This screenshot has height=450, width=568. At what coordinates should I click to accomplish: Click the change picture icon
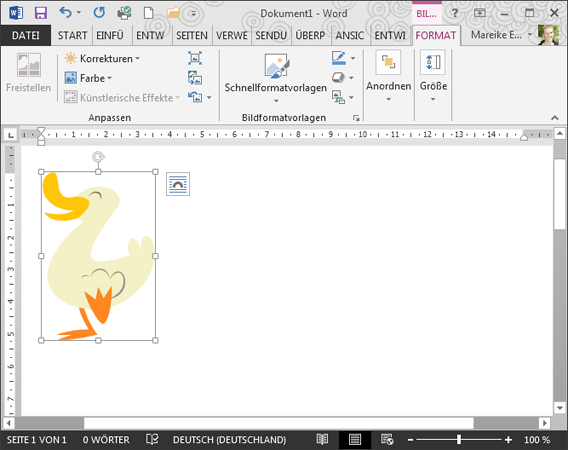pos(195,78)
